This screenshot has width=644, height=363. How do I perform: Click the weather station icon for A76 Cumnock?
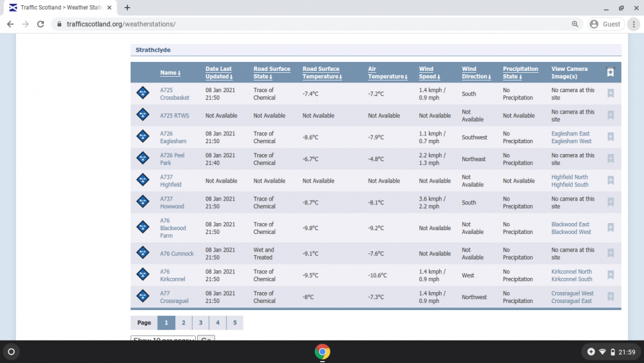[142, 252]
